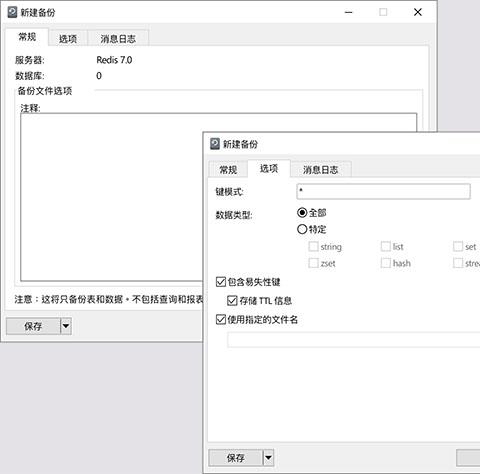480x474 pixels.
Task: Expand 保存 dropdown arrow in front window
Action: [x=268, y=458]
